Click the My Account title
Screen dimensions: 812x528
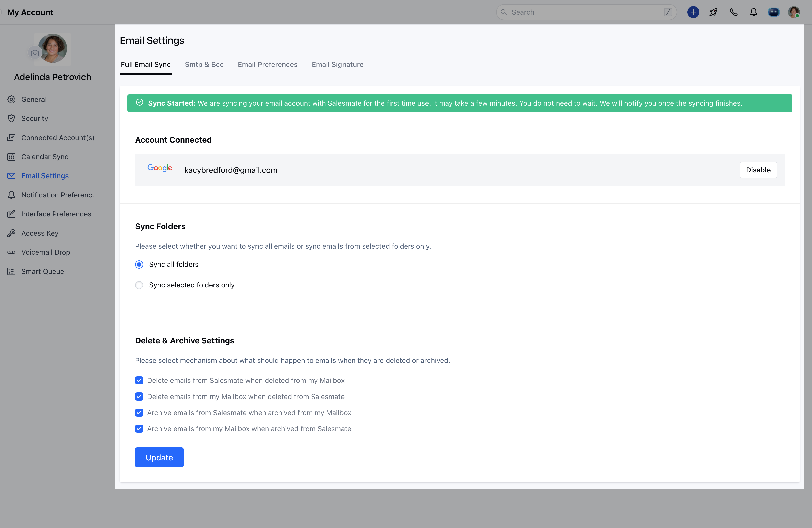coord(30,12)
